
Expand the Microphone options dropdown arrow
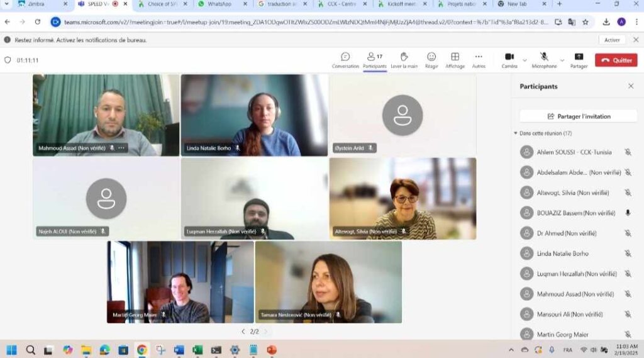[x=562, y=60]
